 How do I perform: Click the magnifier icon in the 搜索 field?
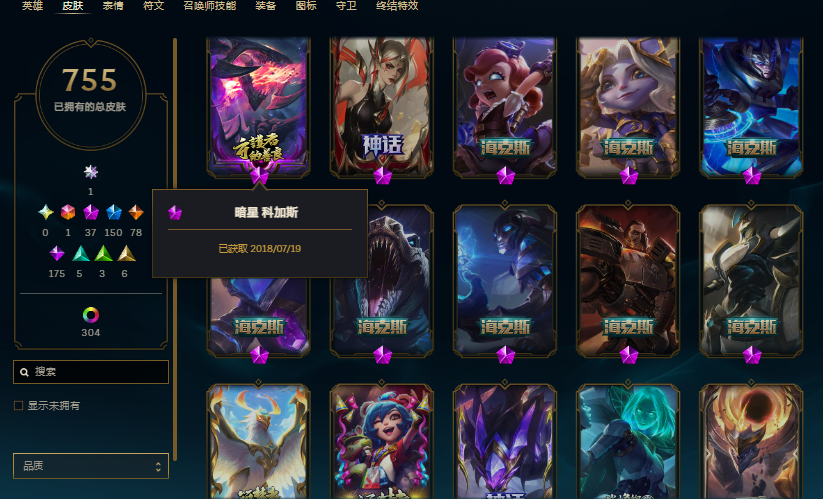click(24, 372)
